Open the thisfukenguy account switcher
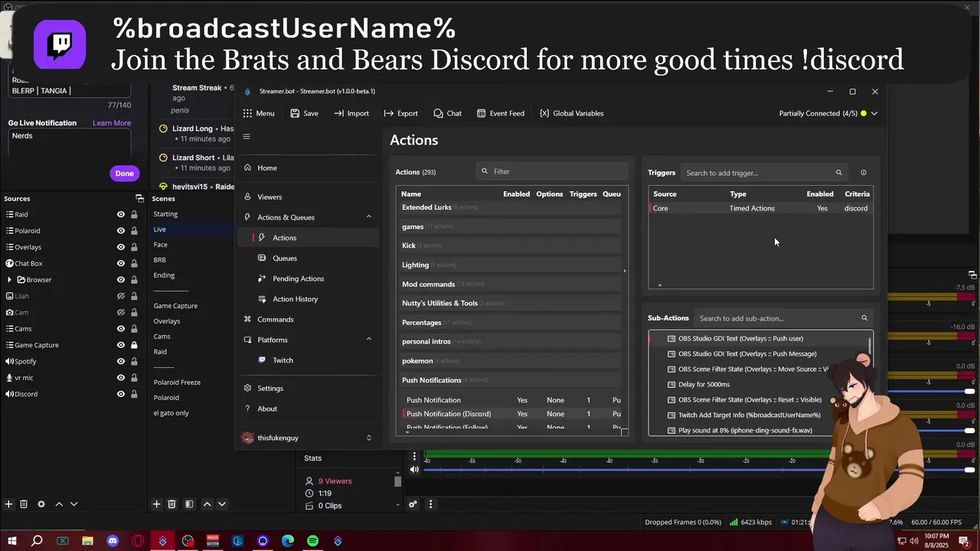 coord(307,438)
